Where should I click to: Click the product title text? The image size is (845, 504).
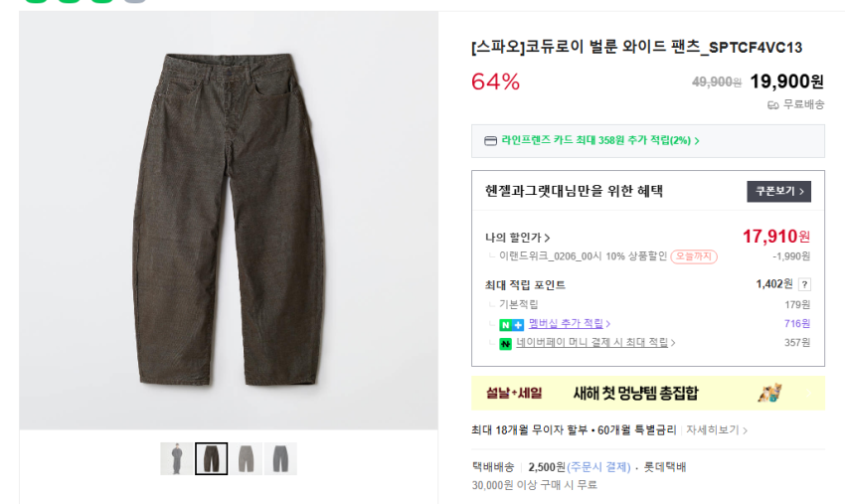pyautogui.click(x=636, y=47)
